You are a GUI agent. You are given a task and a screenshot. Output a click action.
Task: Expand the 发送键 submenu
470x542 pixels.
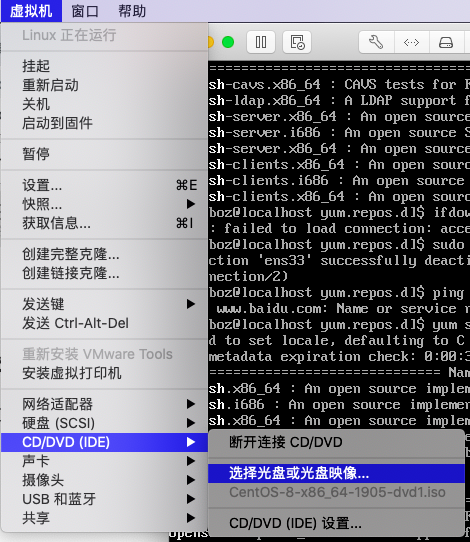pyautogui.click(x=104, y=304)
